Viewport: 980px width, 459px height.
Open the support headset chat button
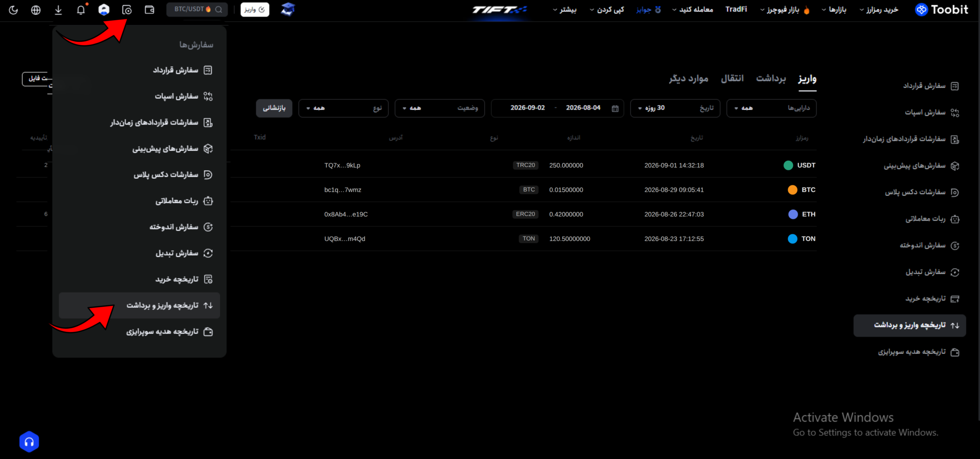coord(29,442)
